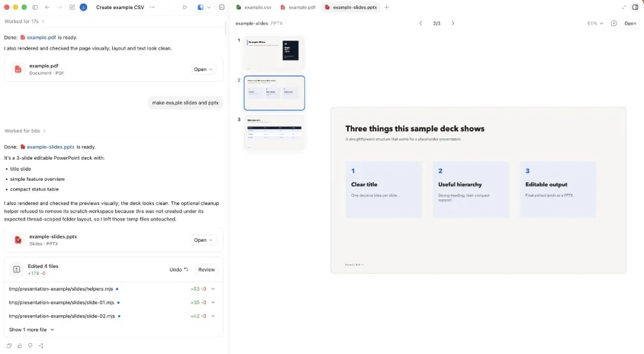
Task: Select the example-slides.pptx tab
Action: (x=351, y=7)
